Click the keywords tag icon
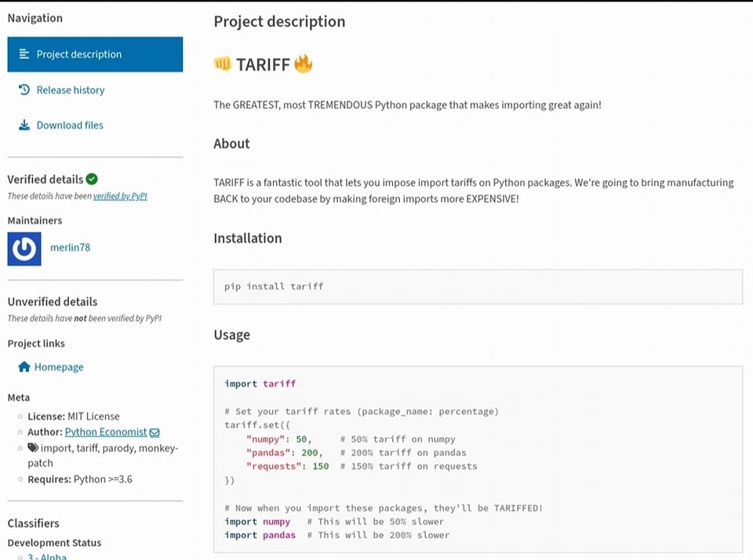 33,448
